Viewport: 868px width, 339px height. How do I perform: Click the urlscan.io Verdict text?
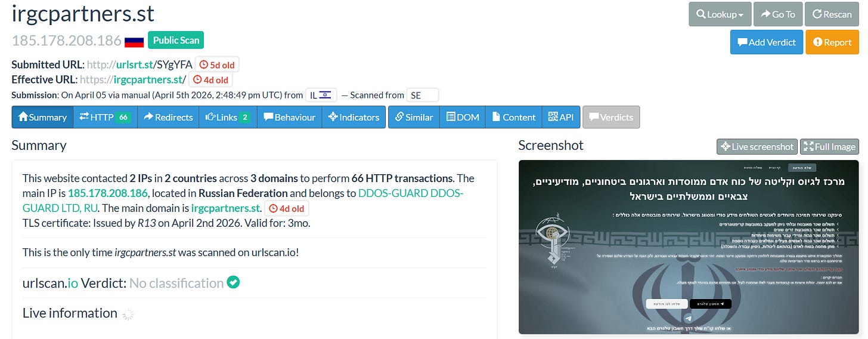point(75,283)
